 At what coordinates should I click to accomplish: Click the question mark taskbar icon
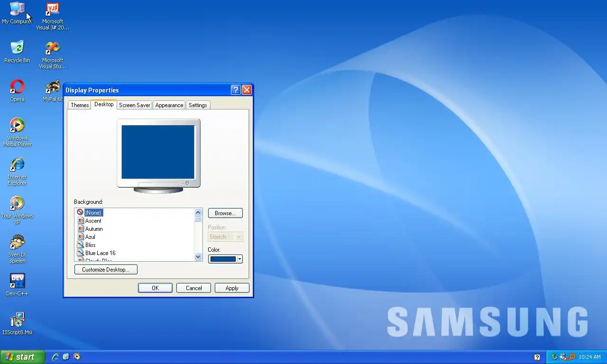point(537,357)
